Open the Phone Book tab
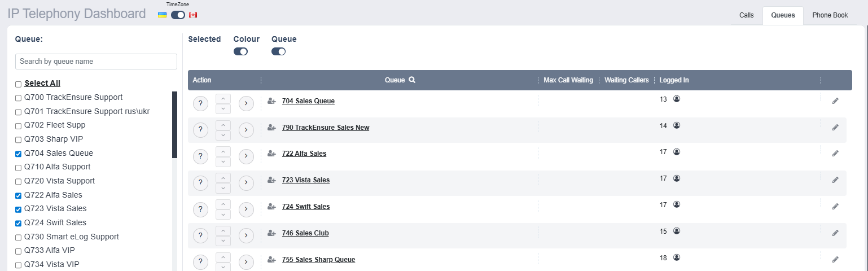The image size is (868, 271). pos(830,15)
